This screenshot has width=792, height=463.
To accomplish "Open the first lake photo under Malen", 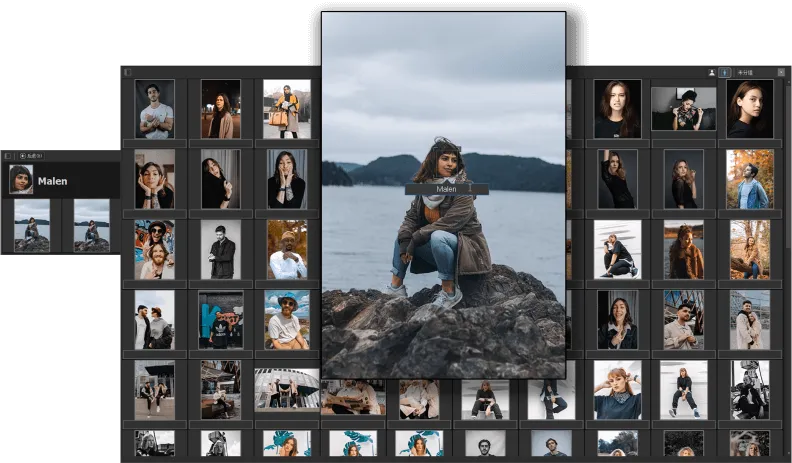I will pyautogui.click(x=32, y=225).
